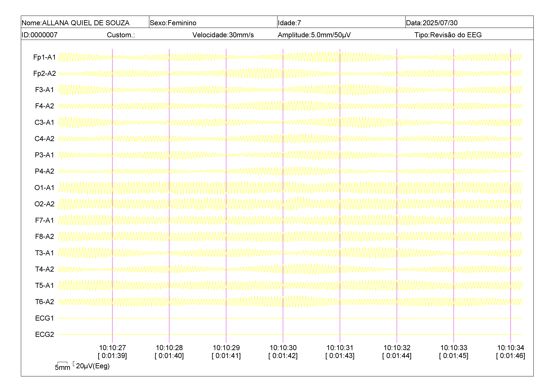This screenshot has height=392, width=554.
Task: Click the T6-A2 channel label
Action: tap(45, 302)
